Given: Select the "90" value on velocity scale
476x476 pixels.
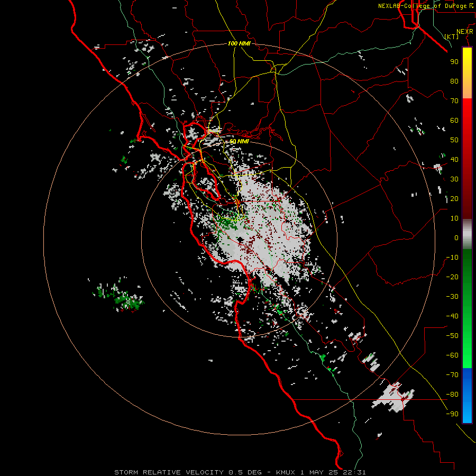Looking at the screenshot, I should click(454, 62).
